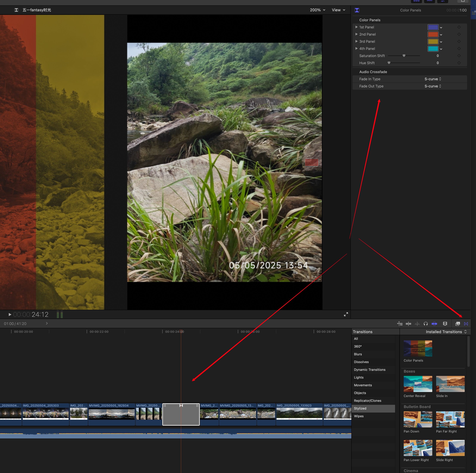This screenshot has height=473, width=476.
Task: Toggle audio skimming waveform icon
Action: [417, 324]
